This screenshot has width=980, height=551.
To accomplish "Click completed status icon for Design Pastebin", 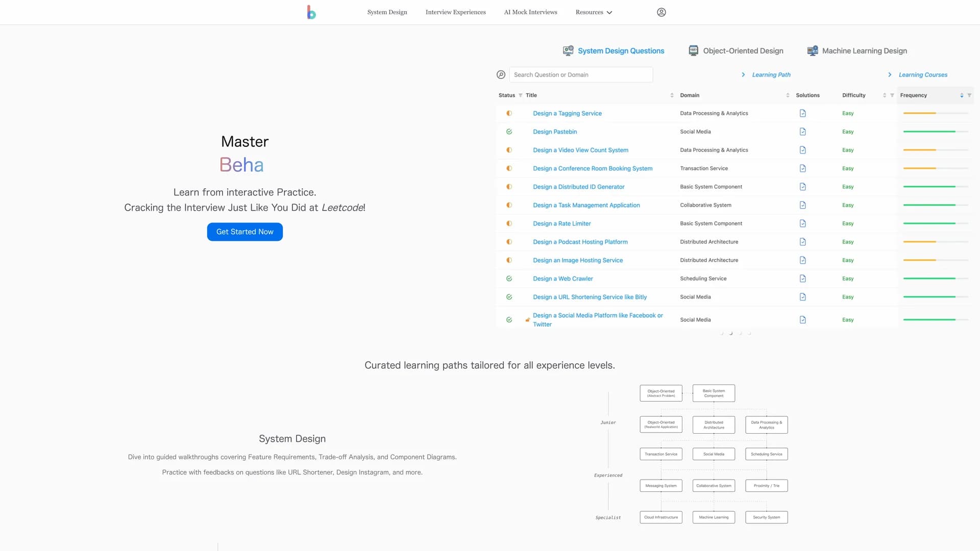I will coord(509,132).
